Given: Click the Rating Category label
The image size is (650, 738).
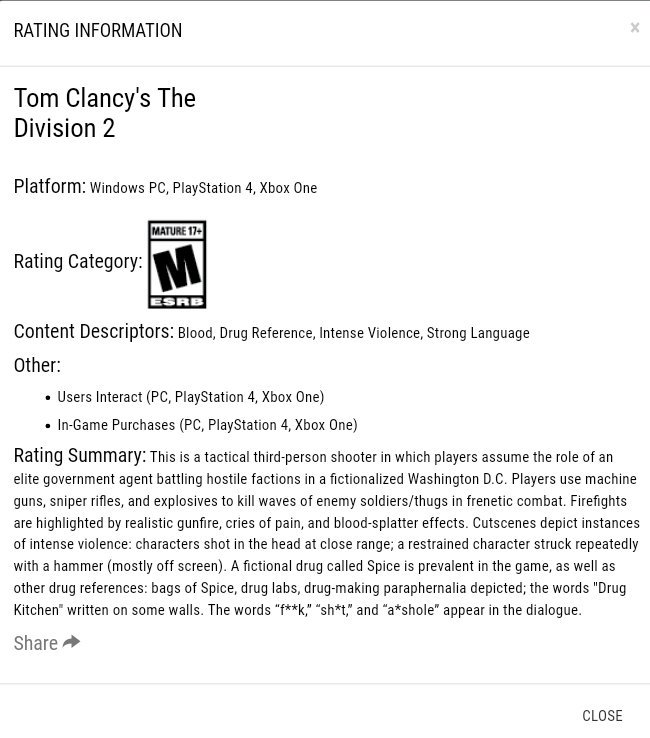Looking at the screenshot, I should pyautogui.click(x=77, y=261).
